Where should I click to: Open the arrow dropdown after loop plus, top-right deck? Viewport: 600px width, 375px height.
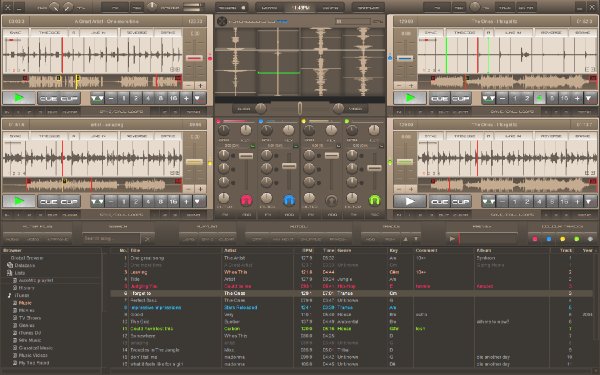(589, 98)
